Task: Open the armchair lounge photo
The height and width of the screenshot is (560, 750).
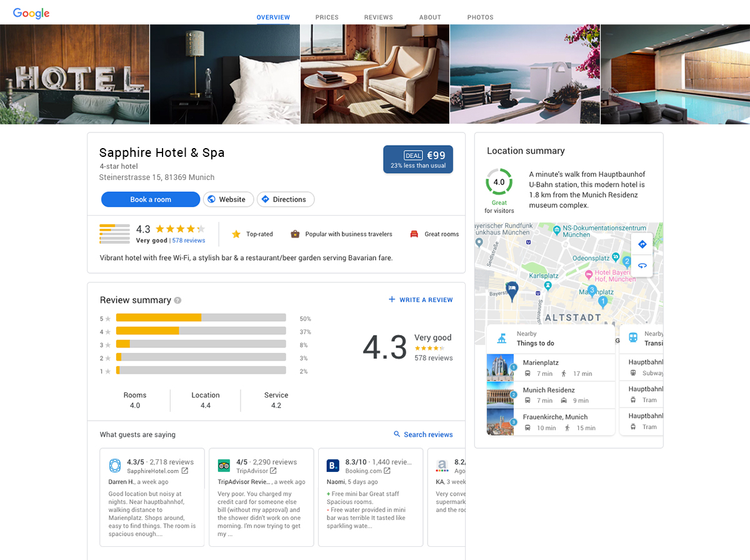Action: pos(375,74)
